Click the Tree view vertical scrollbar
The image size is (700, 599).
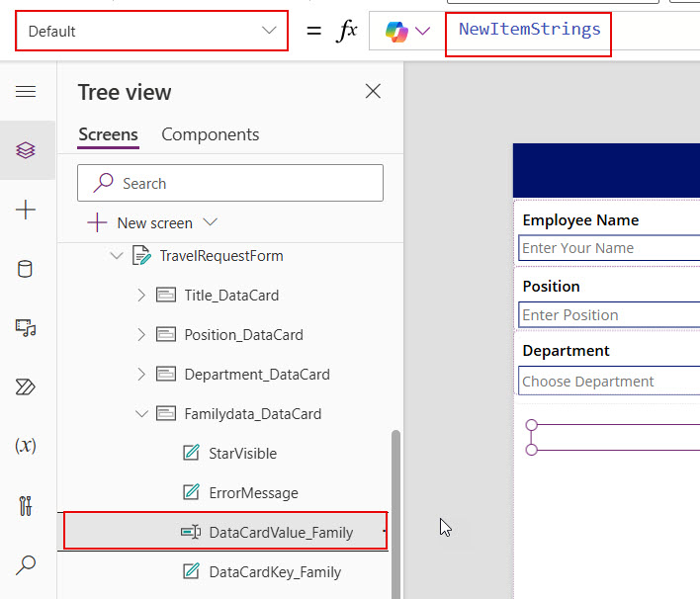pos(395,513)
